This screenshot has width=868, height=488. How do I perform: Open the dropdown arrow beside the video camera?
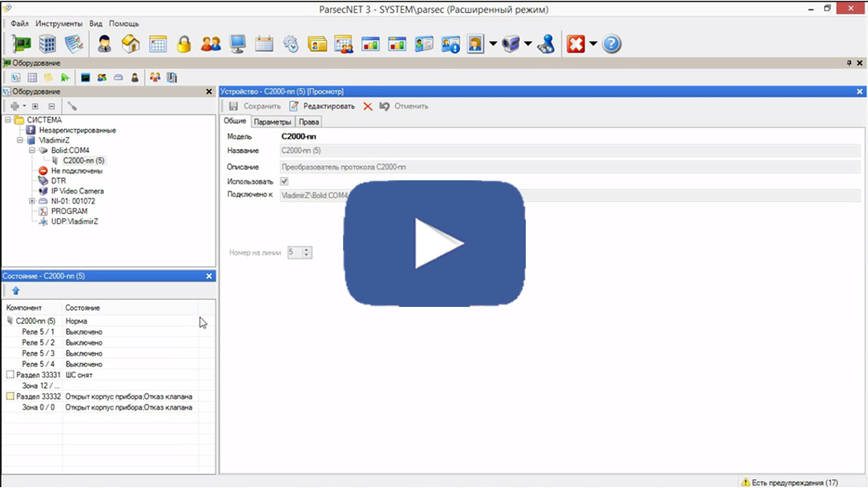[527, 44]
